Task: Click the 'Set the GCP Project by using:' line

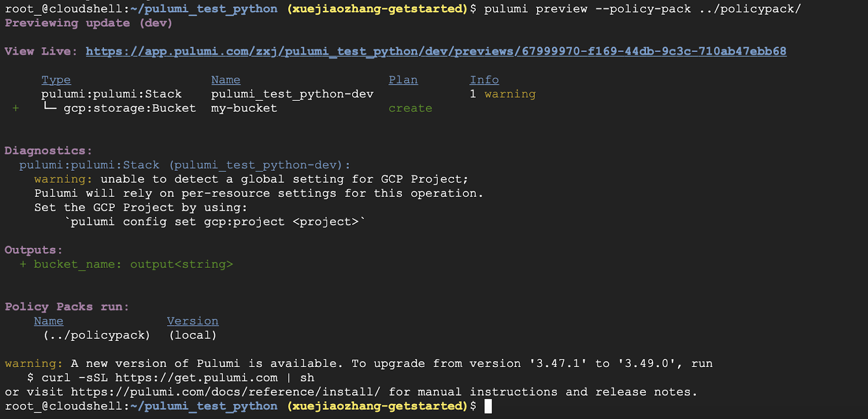Action: (141, 208)
